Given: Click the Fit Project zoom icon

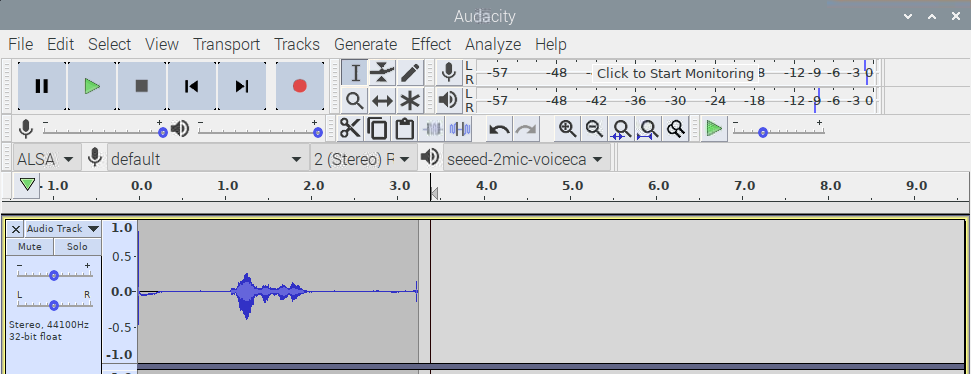Looking at the screenshot, I should point(648,129).
